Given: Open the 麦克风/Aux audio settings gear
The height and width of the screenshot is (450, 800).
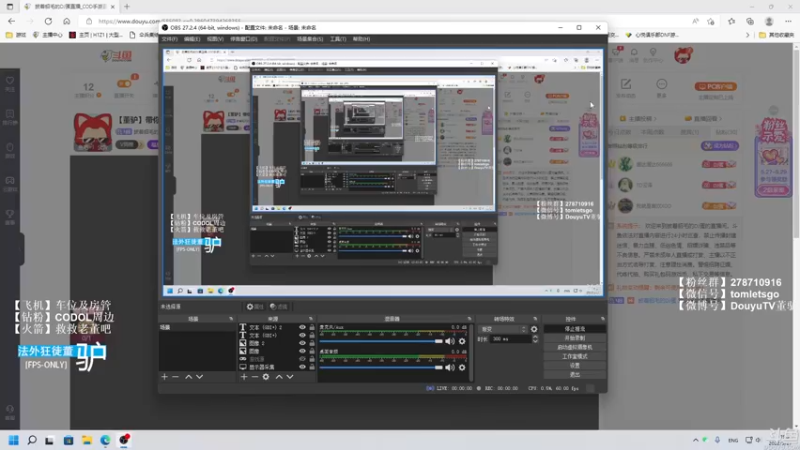Looking at the screenshot, I should (x=462, y=341).
